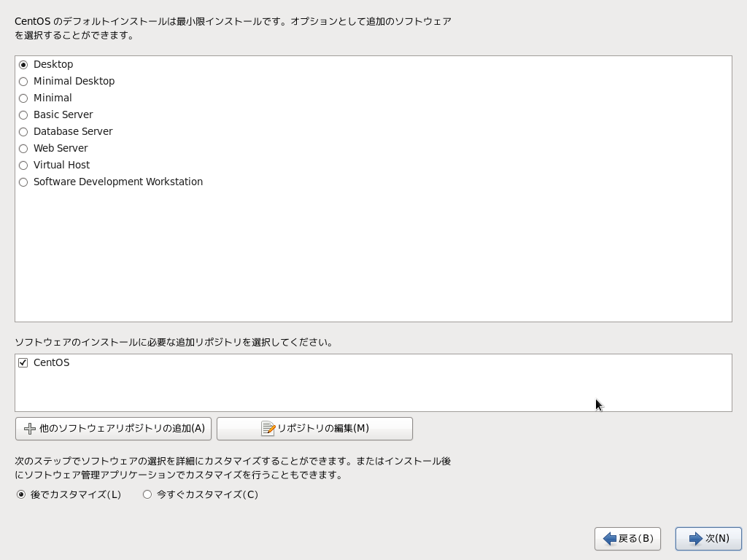Viewport: 747px width, 560px height.
Task: Select Software Development Workstation
Action: [23, 182]
